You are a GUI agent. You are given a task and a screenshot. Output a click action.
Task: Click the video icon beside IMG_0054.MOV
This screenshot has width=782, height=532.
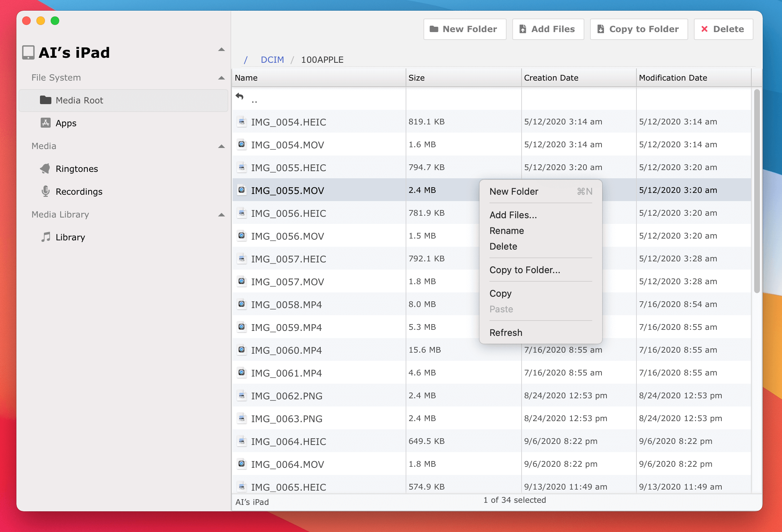coord(242,144)
